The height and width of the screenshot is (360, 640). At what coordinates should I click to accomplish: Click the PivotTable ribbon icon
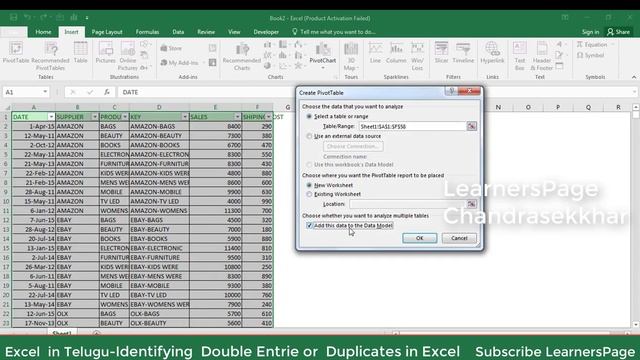pyautogui.click(x=16, y=53)
